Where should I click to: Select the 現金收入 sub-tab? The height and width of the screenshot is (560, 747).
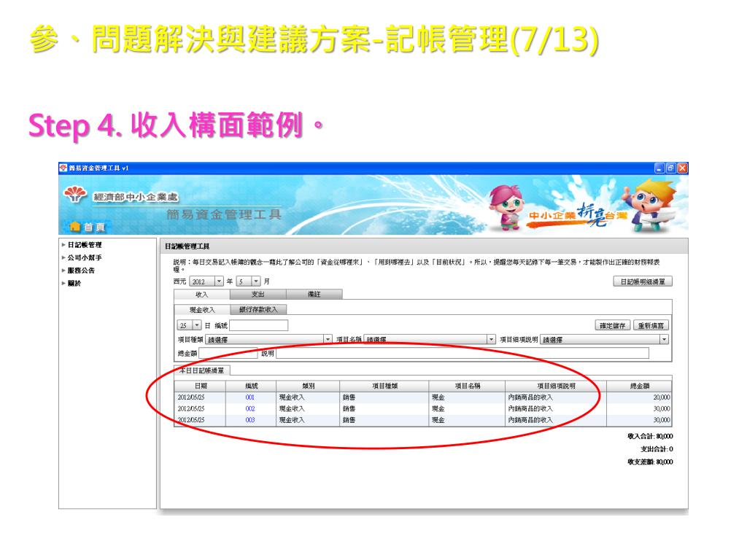point(202,309)
